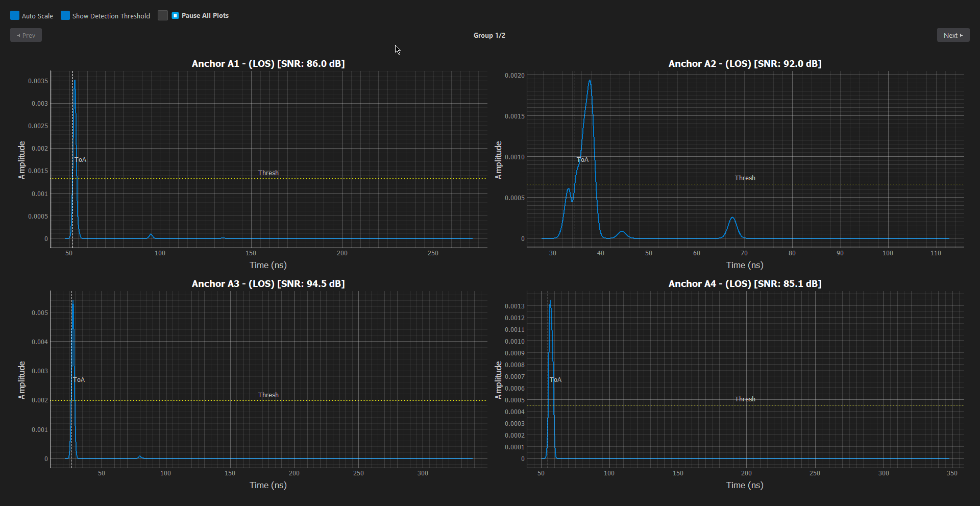980x506 pixels.
Task: Disable the Auto Scale checkbox
Action: point(15,15)
